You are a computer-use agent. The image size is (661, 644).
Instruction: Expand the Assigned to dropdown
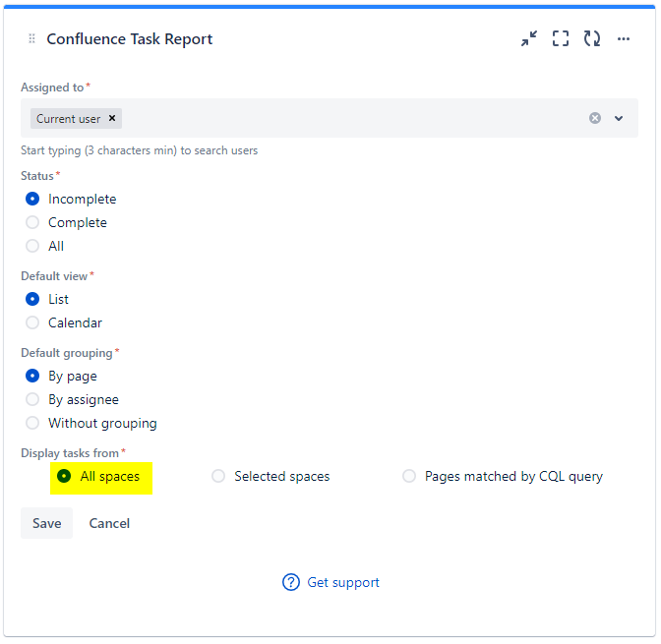tap(619, 118)
